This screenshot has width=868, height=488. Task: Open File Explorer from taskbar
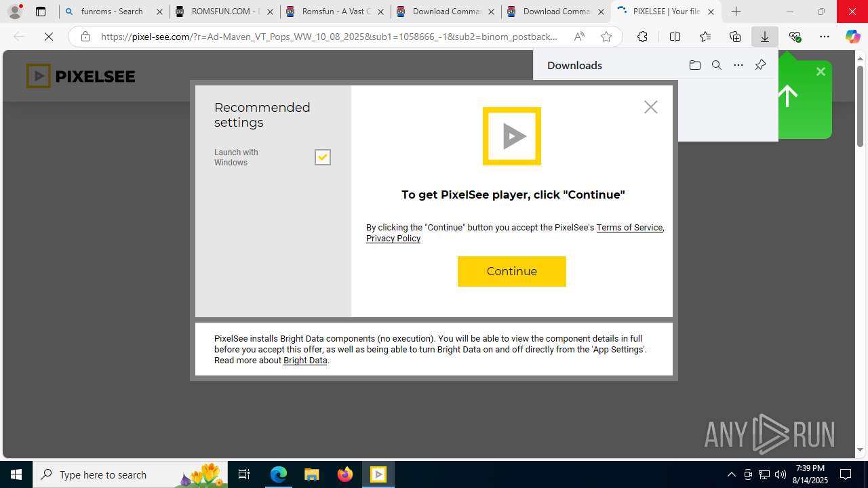(x=312, y=474)
